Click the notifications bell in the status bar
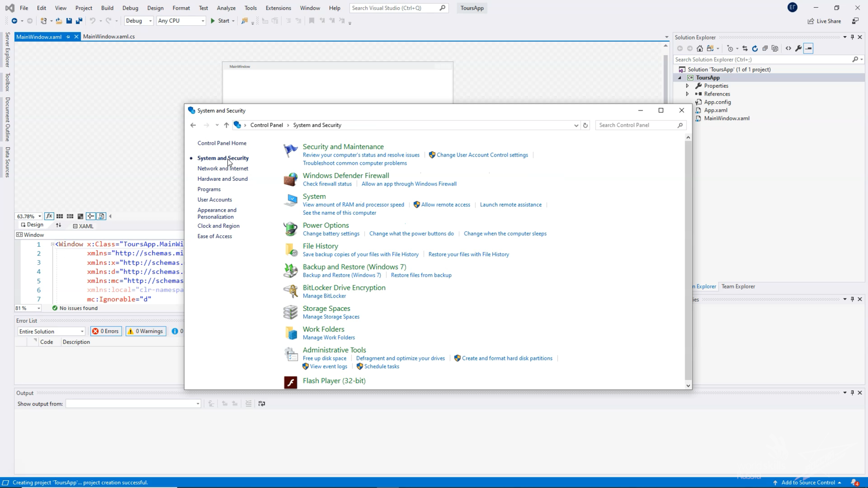Viewport: 868px width, 488px height. pyautogui.click(x=855, y=482)
